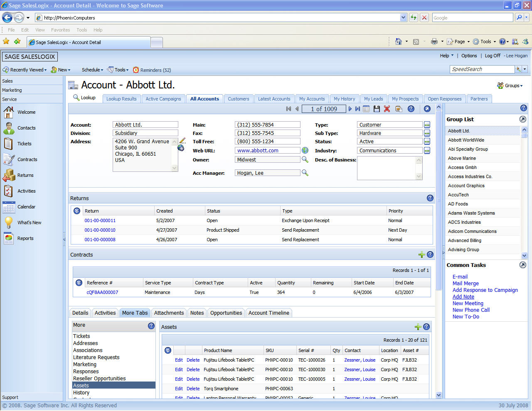Open Tickets from the sidebar

point(17,144)
